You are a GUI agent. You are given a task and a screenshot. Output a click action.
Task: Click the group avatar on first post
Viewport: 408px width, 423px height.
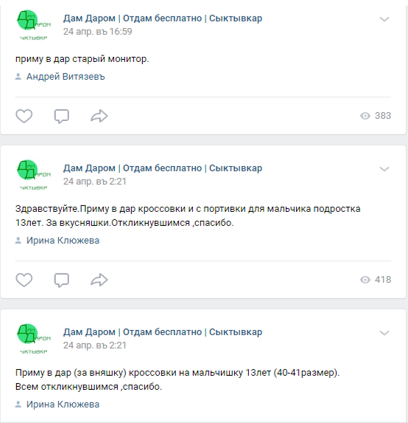(x=33, y=25)
